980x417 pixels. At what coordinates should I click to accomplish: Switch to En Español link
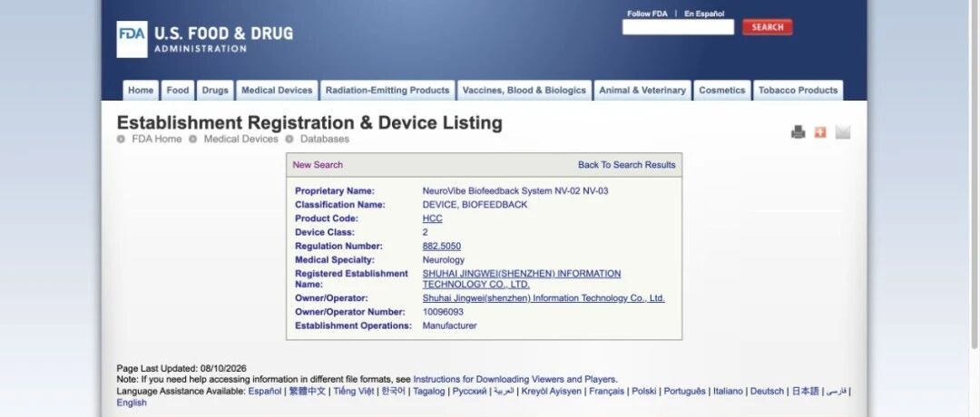tap(704, 14)
